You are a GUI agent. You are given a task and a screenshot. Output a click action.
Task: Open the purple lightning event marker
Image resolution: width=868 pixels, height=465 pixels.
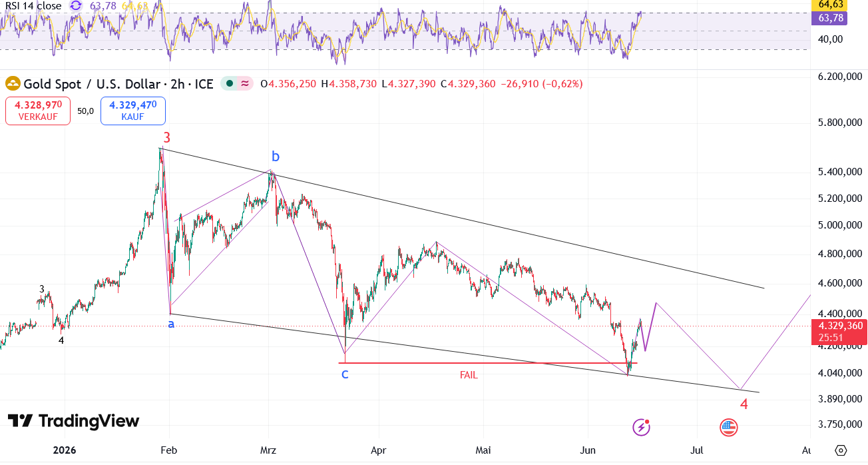point(641,427)
